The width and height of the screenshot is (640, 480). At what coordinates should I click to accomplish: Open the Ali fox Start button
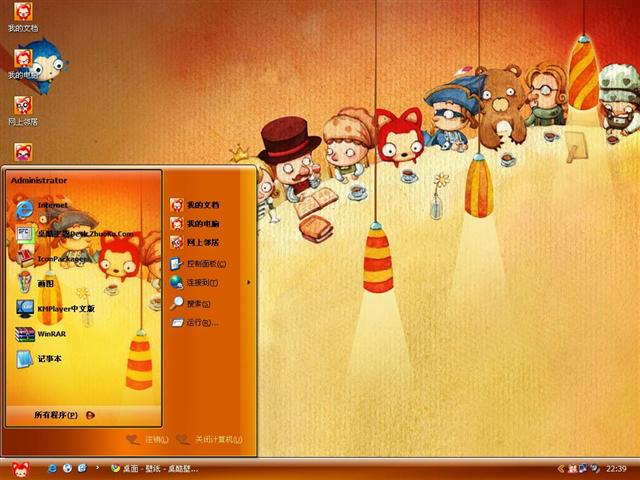tap(20, 469)
